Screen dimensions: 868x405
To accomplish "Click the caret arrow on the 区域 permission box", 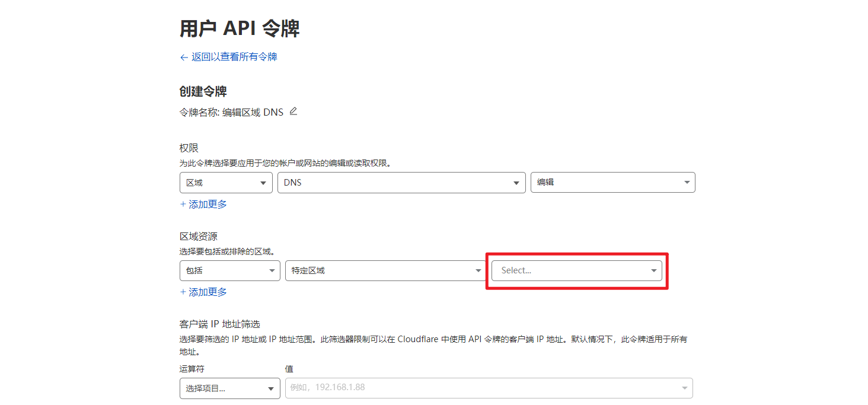I will [x=263, y=183].
